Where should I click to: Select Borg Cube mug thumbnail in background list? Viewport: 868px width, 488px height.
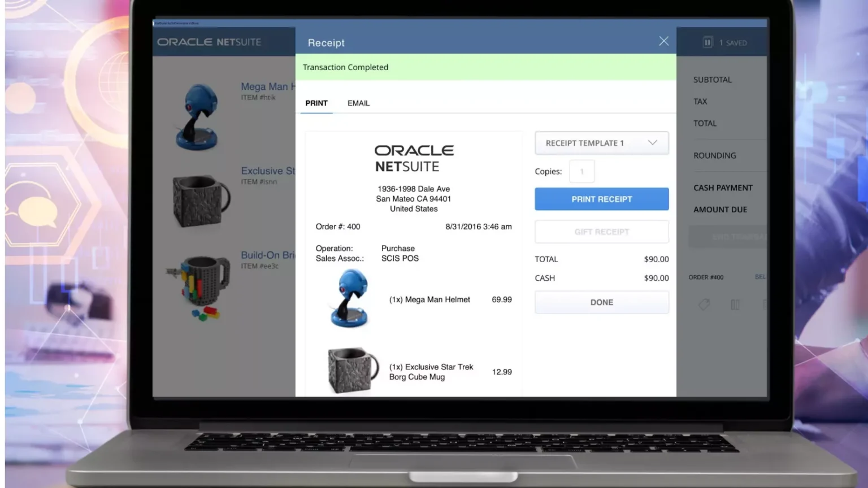201,201
